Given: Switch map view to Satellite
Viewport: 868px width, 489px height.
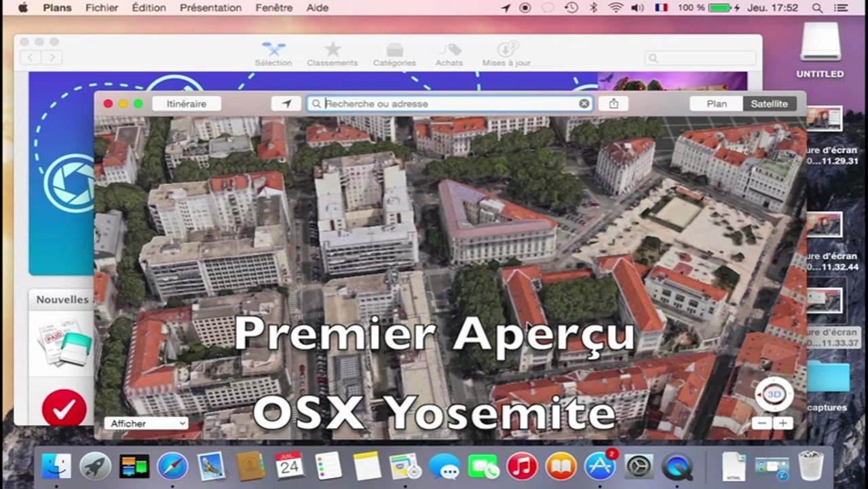Looking at the screenshot, I should click(769, 104).
